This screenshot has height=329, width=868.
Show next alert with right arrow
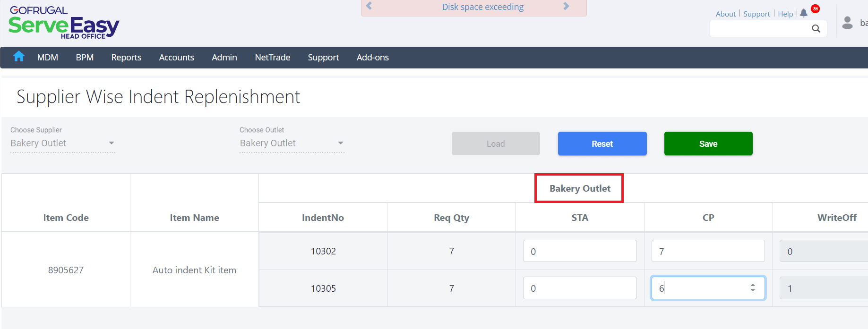click(566, 6)
